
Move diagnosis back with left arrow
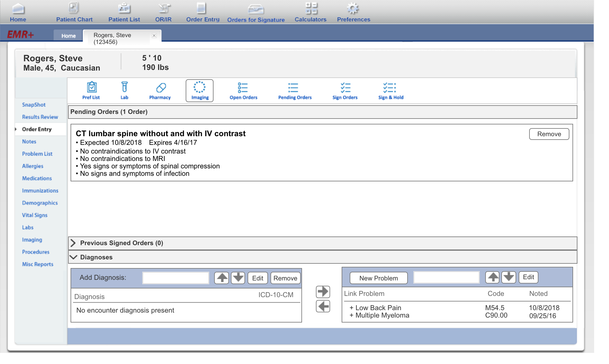click(323, 306)
